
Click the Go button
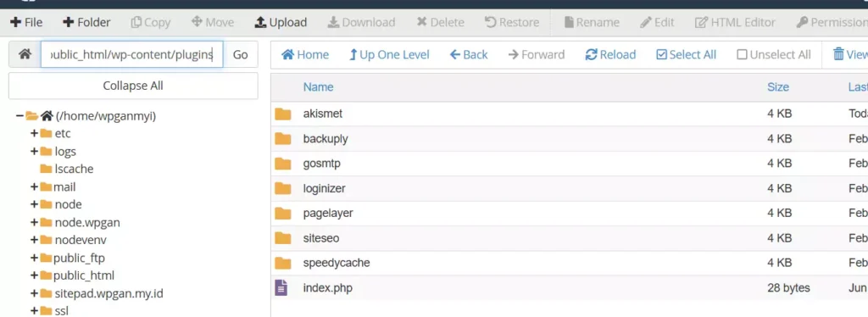pyautogui.click(x=240, y=54)
